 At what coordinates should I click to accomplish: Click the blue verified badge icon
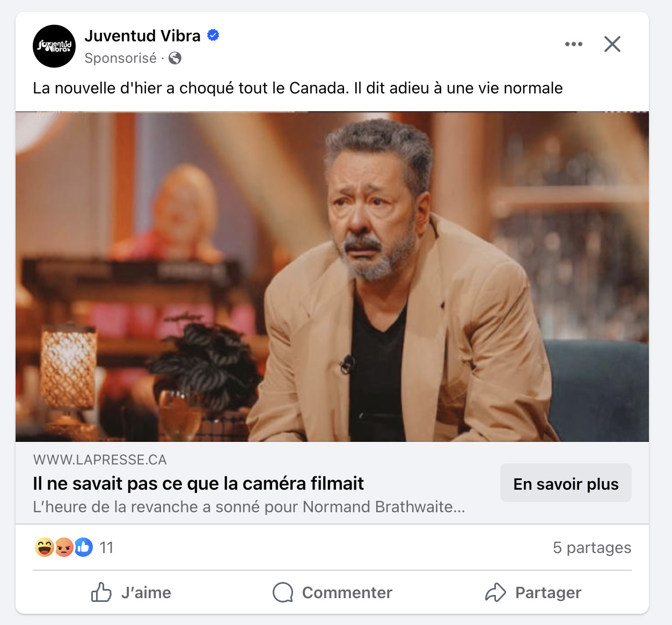pyautogui.click(x=213, y=35)
